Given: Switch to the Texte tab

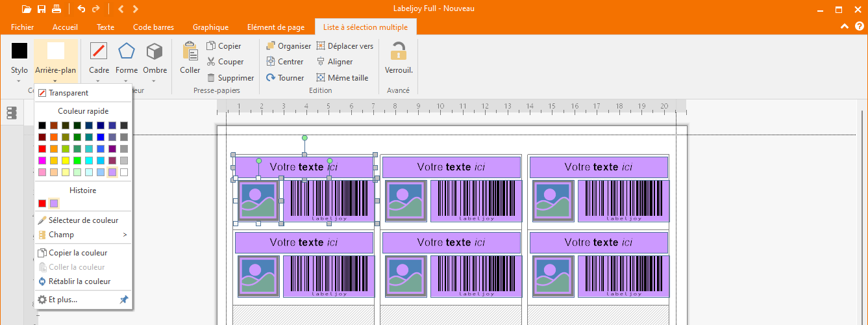Looking at the screenshot, I should point(105,27).
